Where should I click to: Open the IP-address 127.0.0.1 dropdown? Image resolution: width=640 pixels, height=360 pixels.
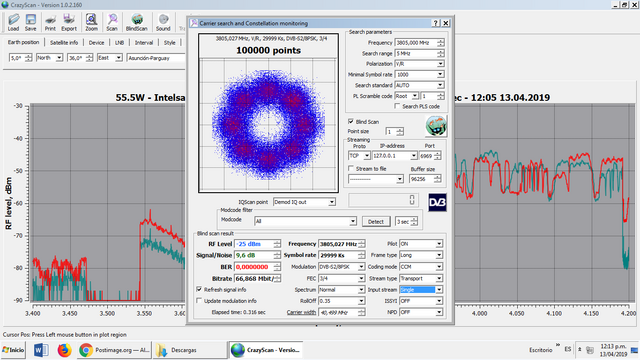pos(414,156)
